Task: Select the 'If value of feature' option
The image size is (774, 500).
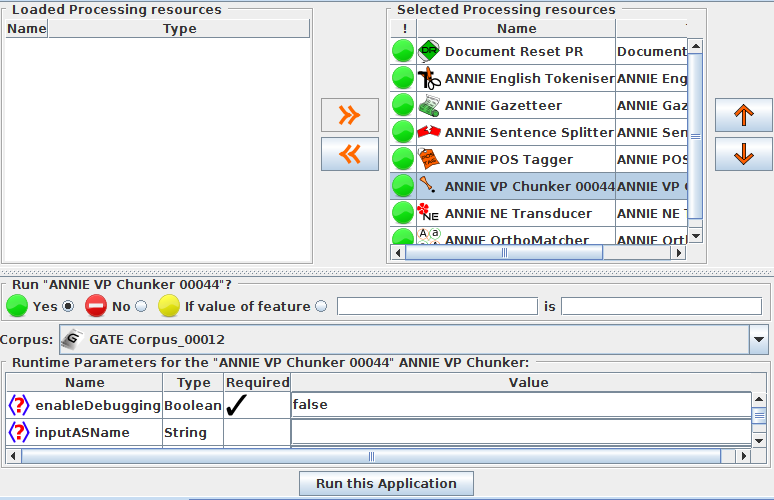Action: pyautogui.click(x=321, y=306)
